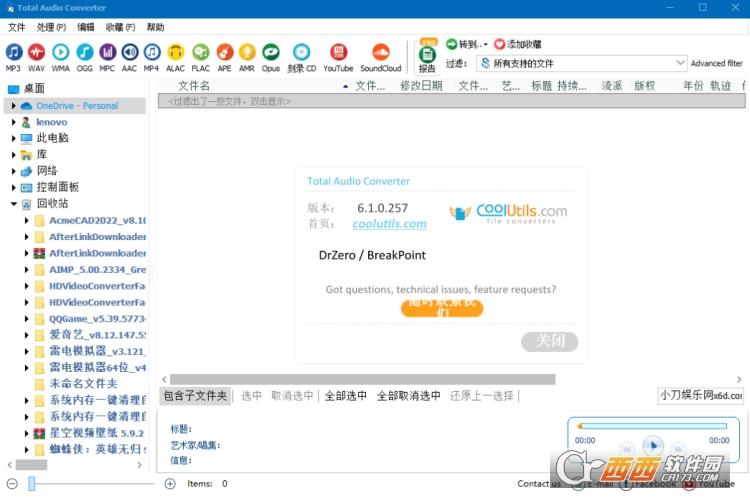
Task: Click 添加收藏 to add favorite
Action: (x=518, y=44)
